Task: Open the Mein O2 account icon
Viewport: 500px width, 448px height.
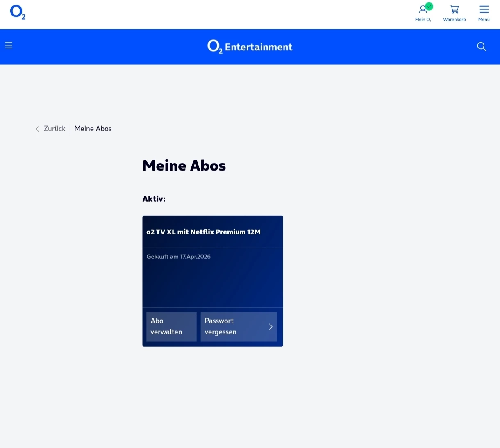Action: pyautogui.click(x=423, y=13)
